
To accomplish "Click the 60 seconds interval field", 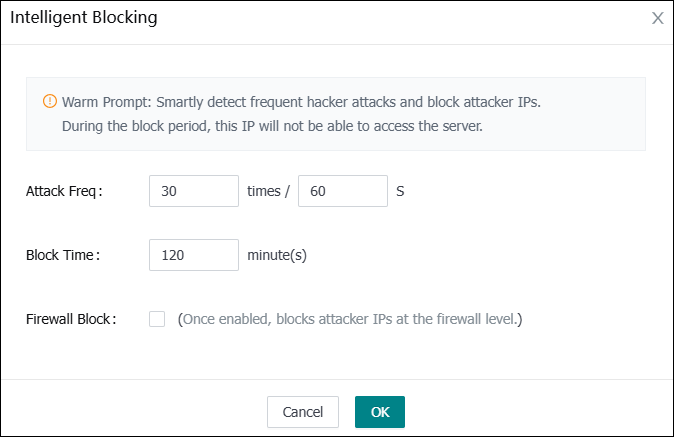I will (x=342, y=191).
